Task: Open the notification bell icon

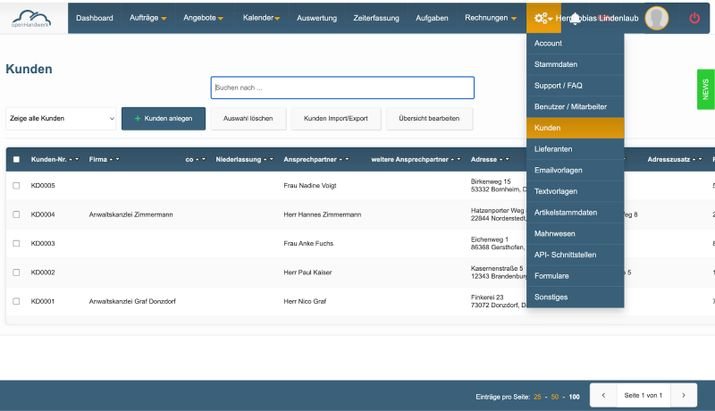Action: click(x=575, y=18)
